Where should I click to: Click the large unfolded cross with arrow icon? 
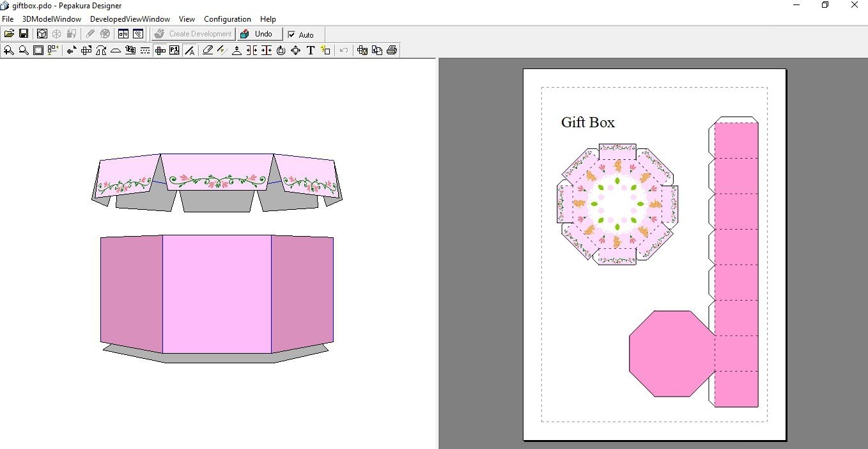point(86,50)
